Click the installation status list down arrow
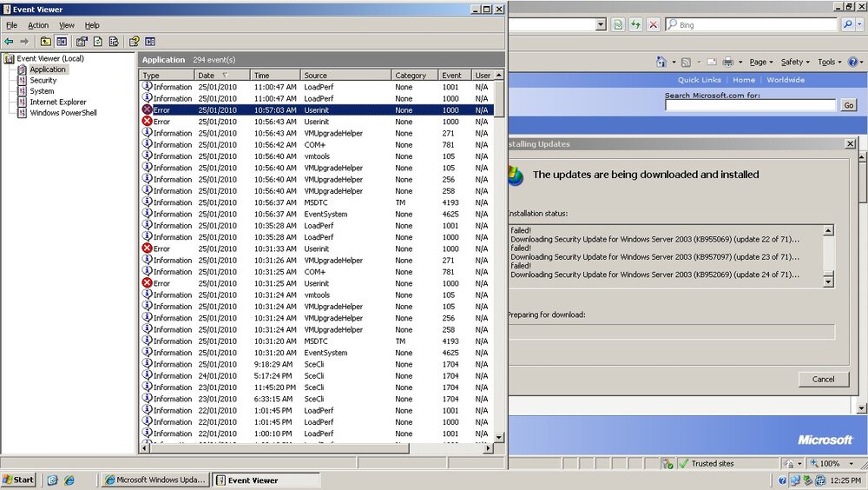Viewport: 868px width, 490px height. point(828,281)
